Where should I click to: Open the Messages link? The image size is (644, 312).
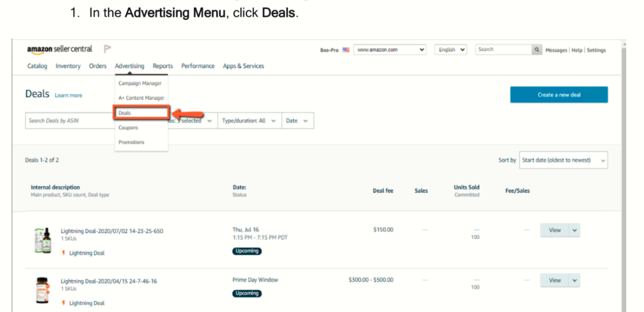click(x=556, y=50)
